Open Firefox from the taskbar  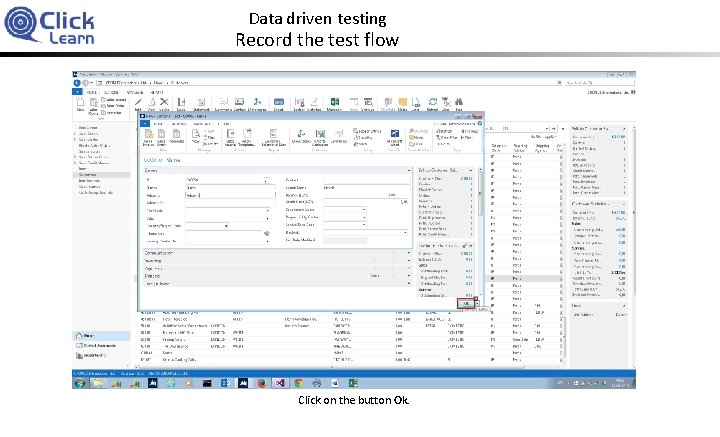[x=262, y=383]
